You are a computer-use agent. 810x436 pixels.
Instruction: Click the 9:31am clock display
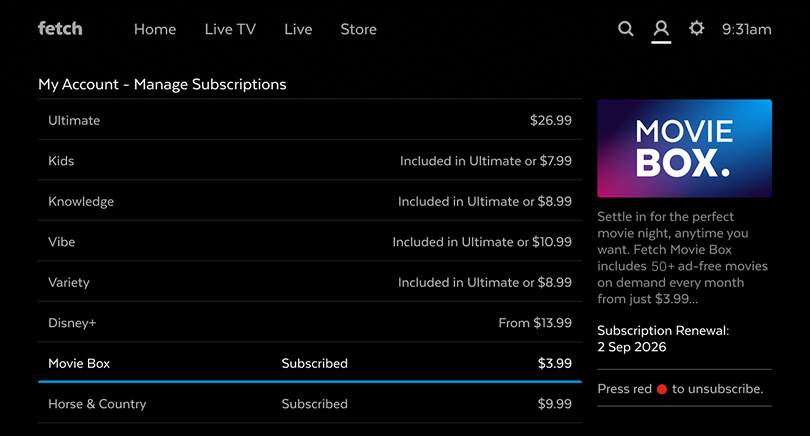point(746,29)
